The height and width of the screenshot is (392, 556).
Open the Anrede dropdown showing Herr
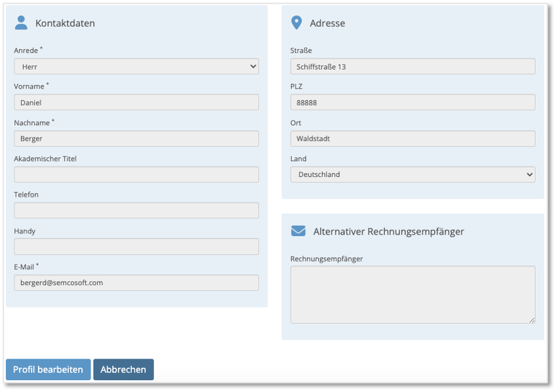136,66
